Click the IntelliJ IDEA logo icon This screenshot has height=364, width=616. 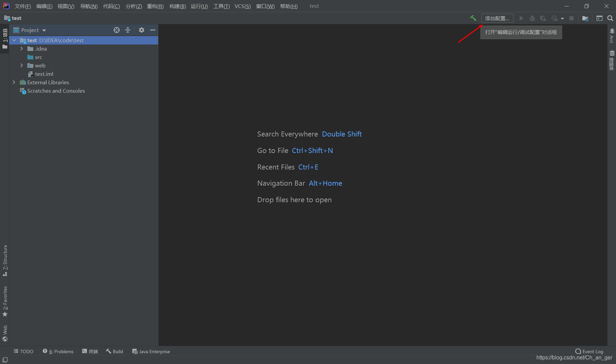pos(6,6)
